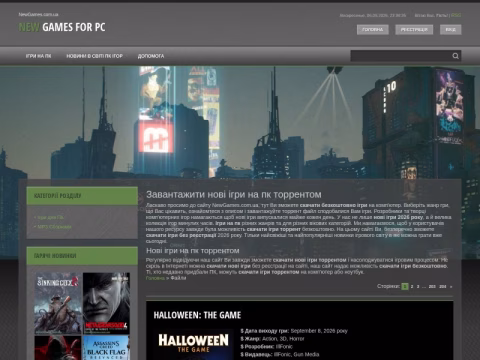Viewport: 480px width, 360px height.
Task: Open the ІГРИ НА ПК menu item
Action: click(x=38, y=56)
